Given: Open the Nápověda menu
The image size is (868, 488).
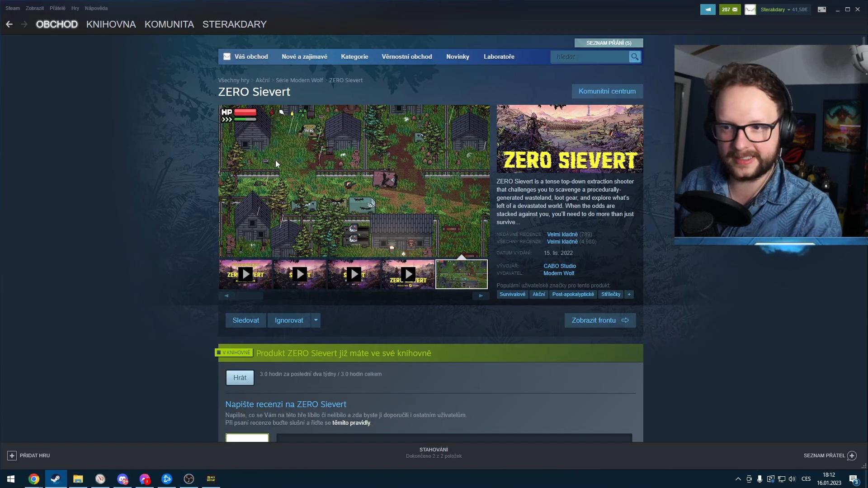Looking at the screenshot, I should tap(96, 8).
